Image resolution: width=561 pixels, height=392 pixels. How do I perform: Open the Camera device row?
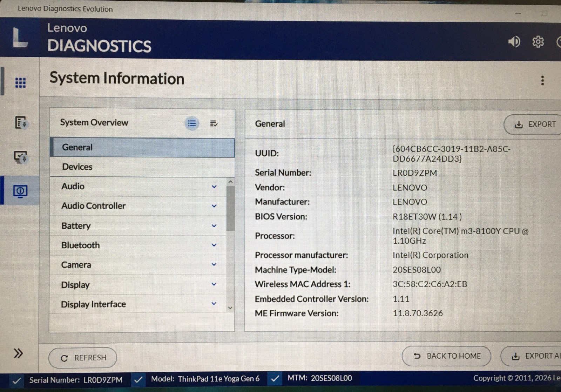[138, 265]
